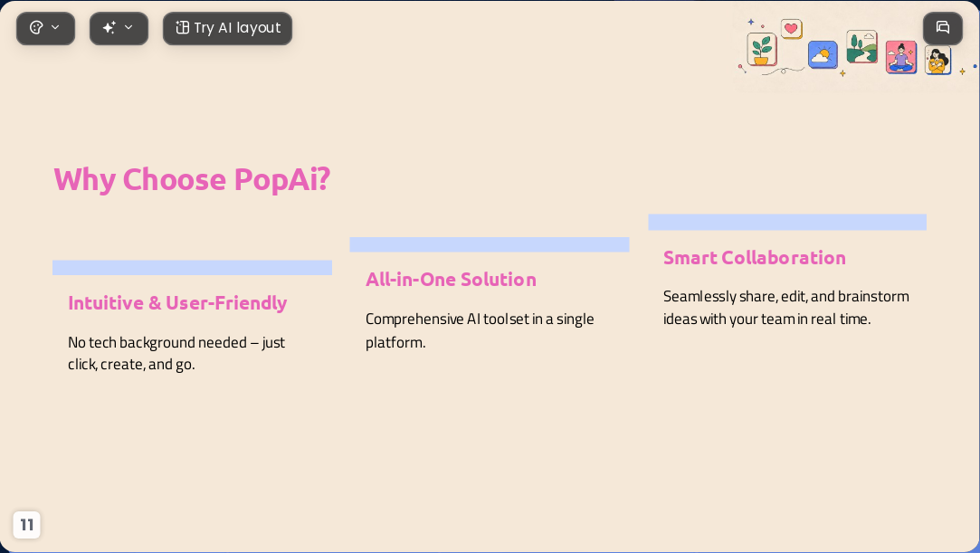The width and height of the screenshot is (980, 553).
Task: Click the heart illustration icon
Action: pos(791,29)
